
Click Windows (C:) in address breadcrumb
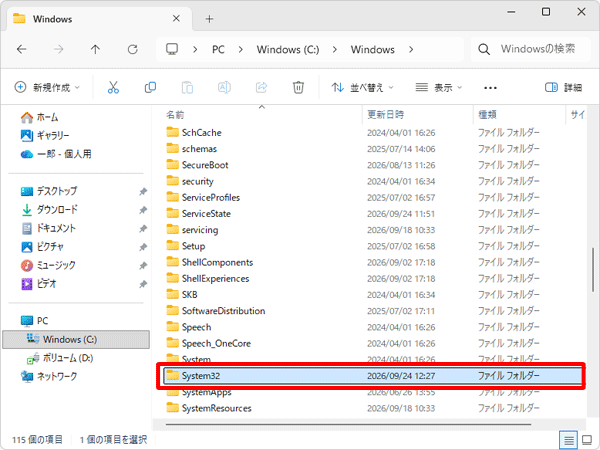[x=288, y=49]
